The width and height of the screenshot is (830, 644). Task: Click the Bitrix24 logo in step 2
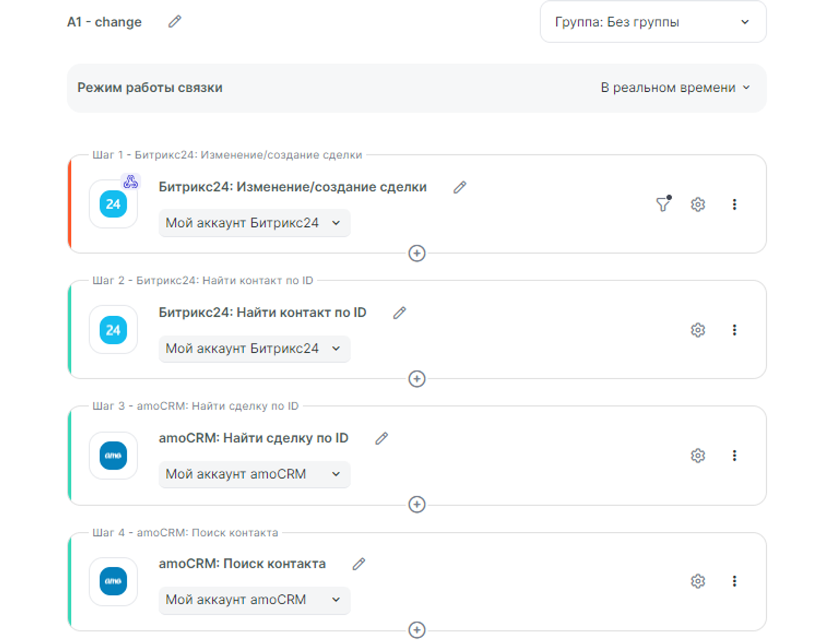pyautogui.click(x=113, y=330)
